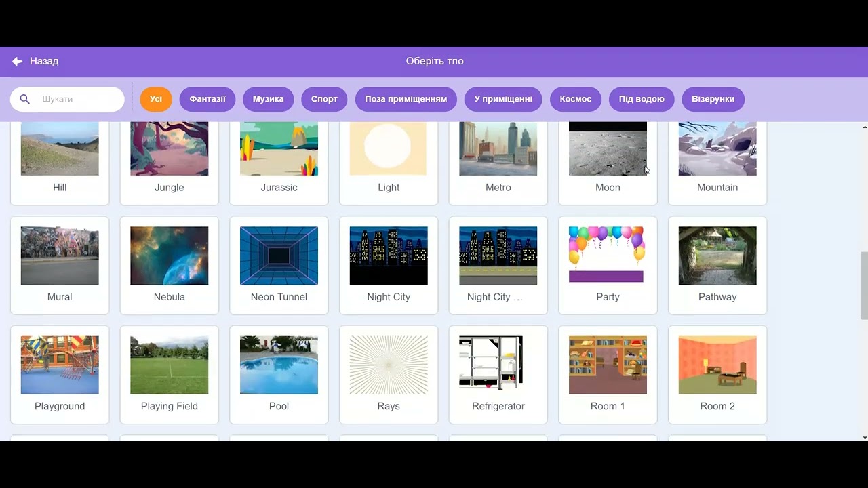Select the Усі category filter
Screen dimensions: 868x488
tap(156, 99)
